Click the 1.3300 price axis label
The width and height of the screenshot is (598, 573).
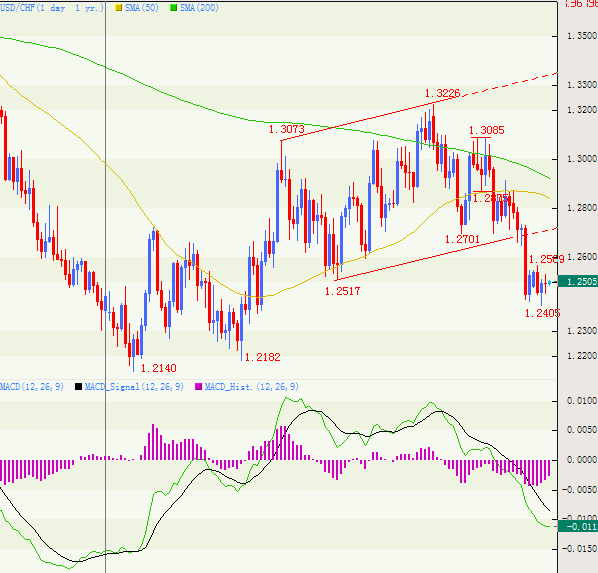click(582, 85)
